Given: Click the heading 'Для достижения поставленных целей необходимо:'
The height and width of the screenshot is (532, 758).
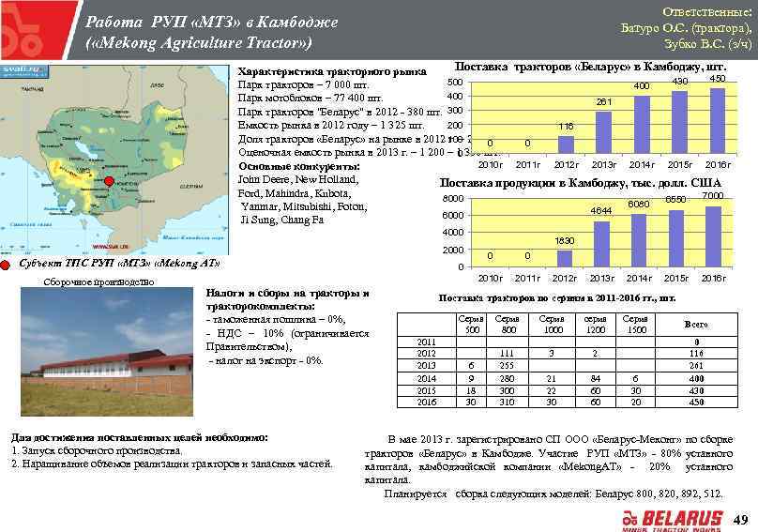Looking at the screenshot, I should (140, 438).
